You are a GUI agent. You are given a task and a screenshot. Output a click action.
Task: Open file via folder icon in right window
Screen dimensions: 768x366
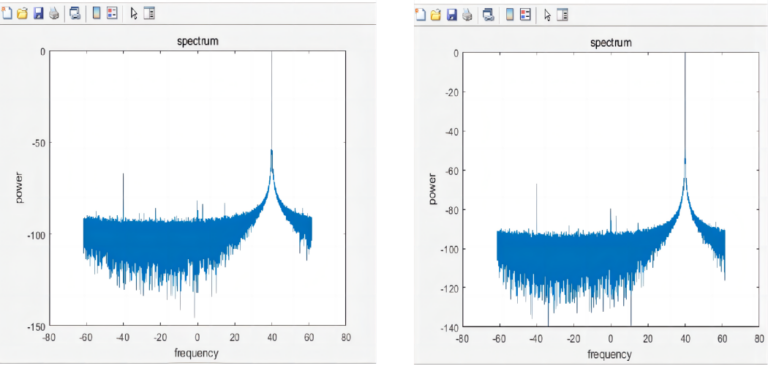(x=436, y=15)
